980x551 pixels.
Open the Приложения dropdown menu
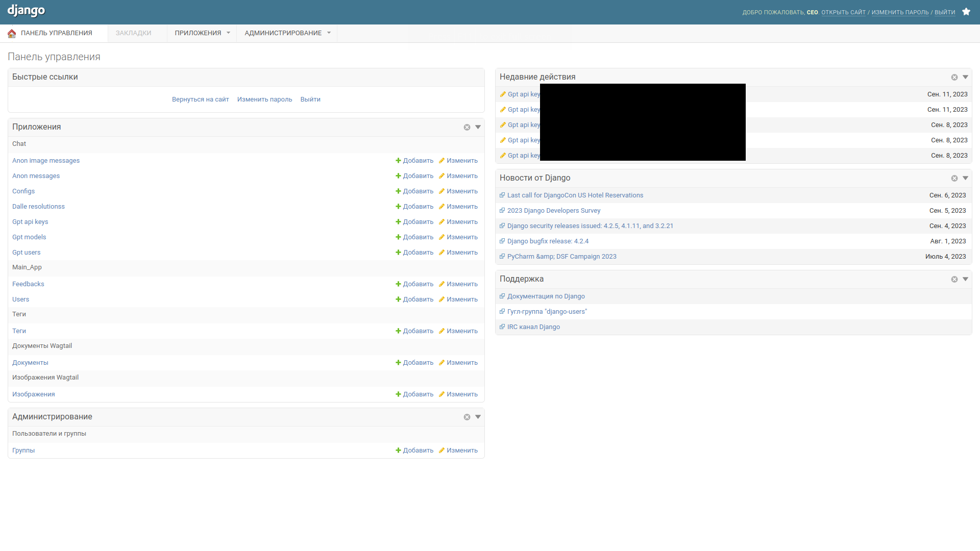click(x=202, y=33)
